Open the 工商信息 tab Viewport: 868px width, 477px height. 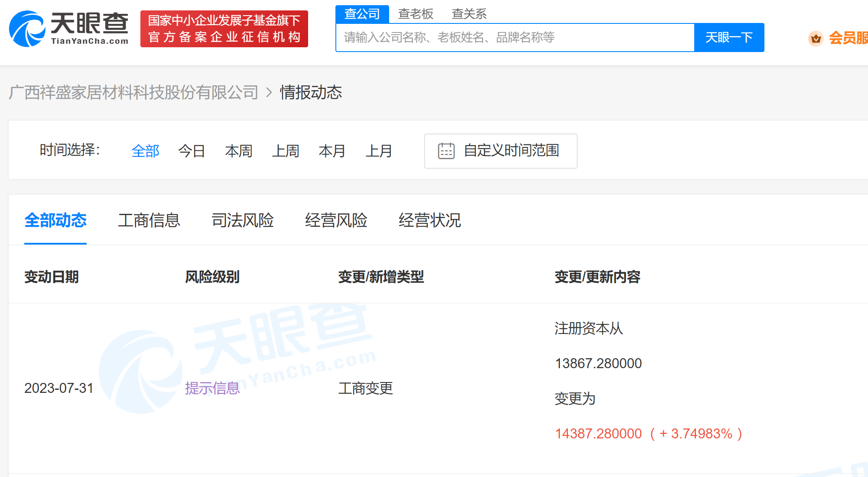[149, 220]
